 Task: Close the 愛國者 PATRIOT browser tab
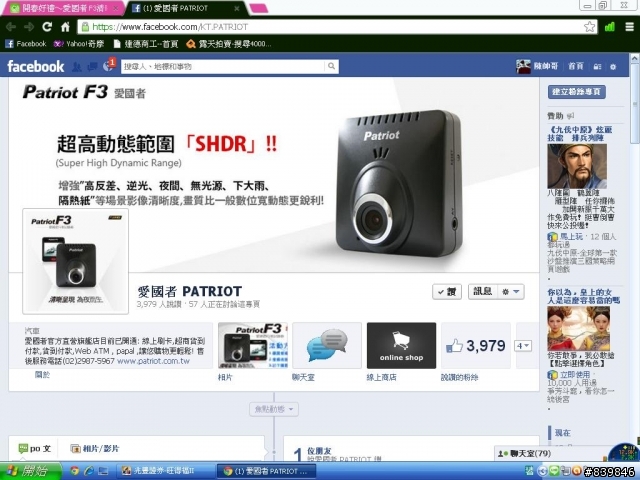pyautogui.click(x=237, y=8)
